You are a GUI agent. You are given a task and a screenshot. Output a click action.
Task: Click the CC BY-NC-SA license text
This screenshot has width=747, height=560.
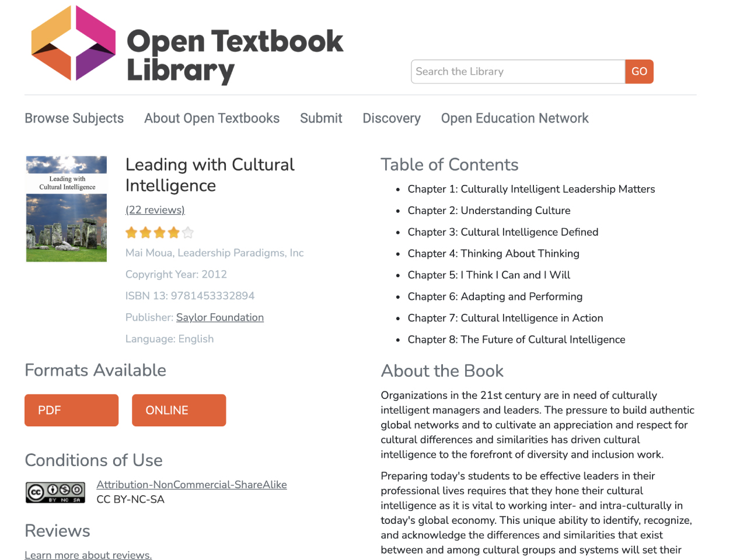pos(131,499)
